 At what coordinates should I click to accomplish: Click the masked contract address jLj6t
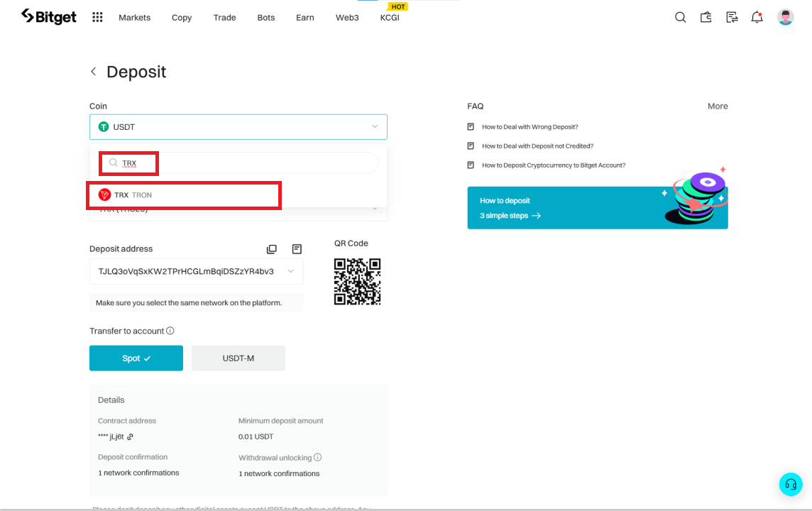coord(111,436)
